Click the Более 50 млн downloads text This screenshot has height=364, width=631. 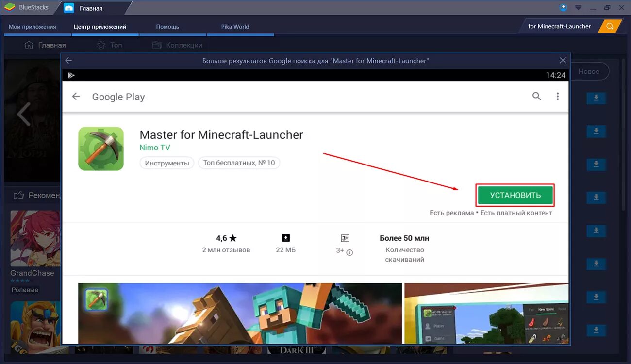[x=404, y=238]
